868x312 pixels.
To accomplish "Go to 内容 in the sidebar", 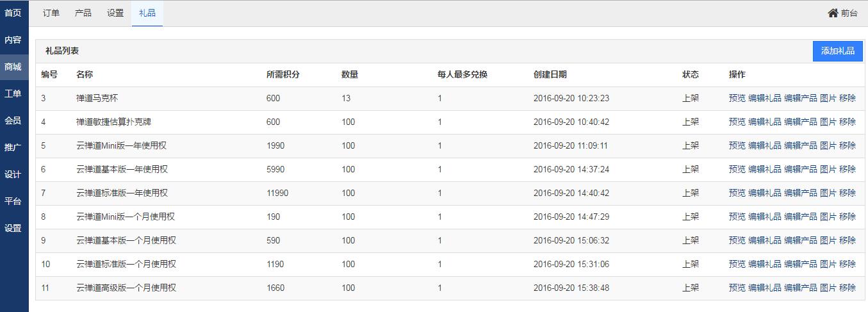I will click(x=13, y=40).
